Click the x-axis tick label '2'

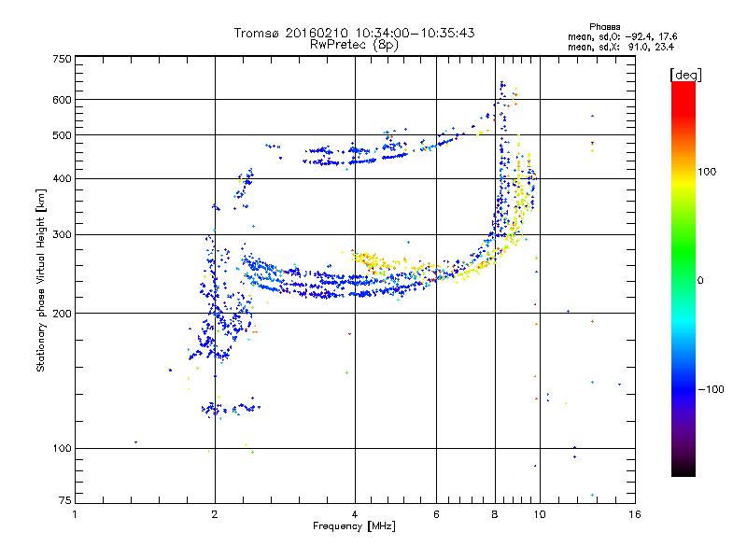[x=215, y=514]
